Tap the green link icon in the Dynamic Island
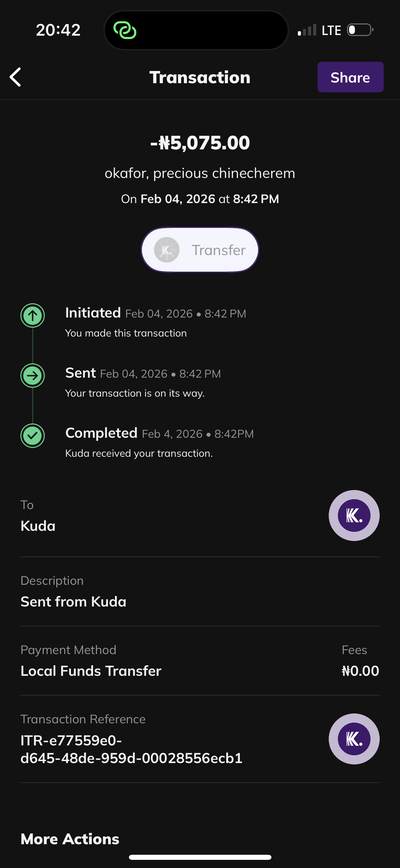 [x=125, y=30]
